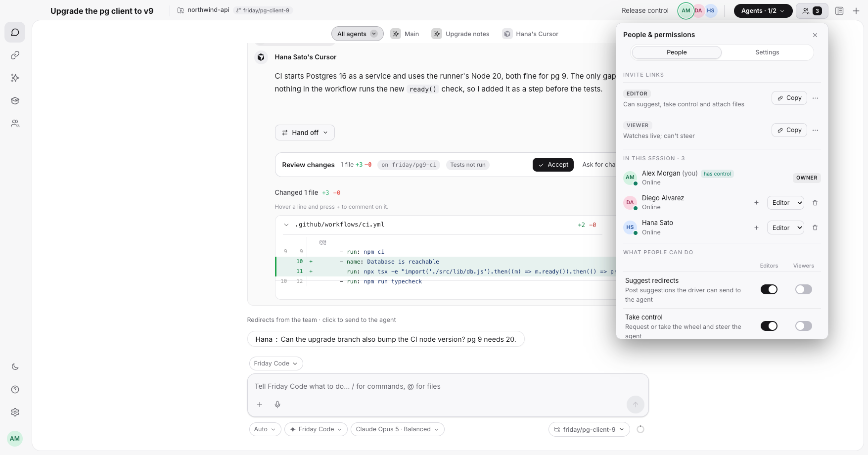The image size is (868, 455).
Task: Select the People tab in permissions panel
Action: coord(677,52)
